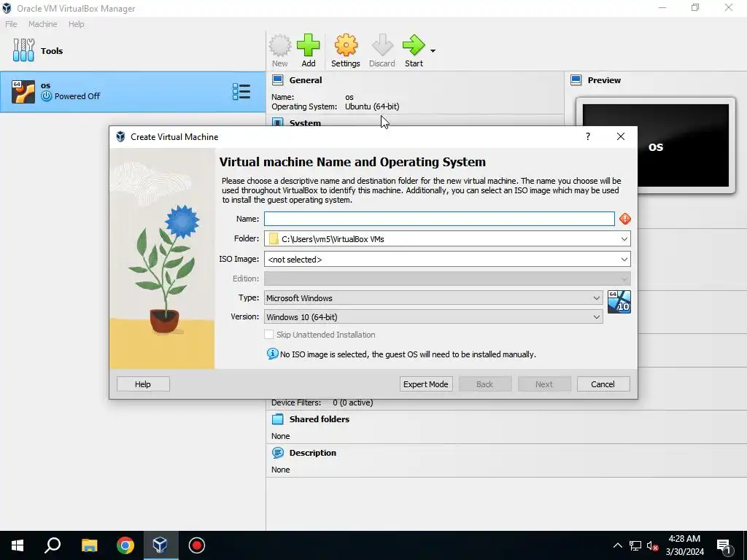Open the Type dropdown showing Microsoft Windows
The width and height of the screenshot is (747, 560).
coord(433,298)
